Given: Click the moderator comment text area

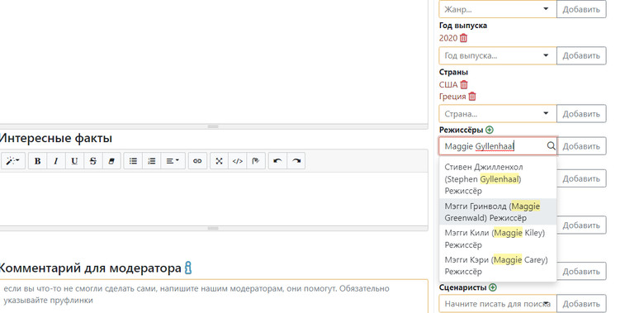Looking at the screenshot, I should [214, 296].
